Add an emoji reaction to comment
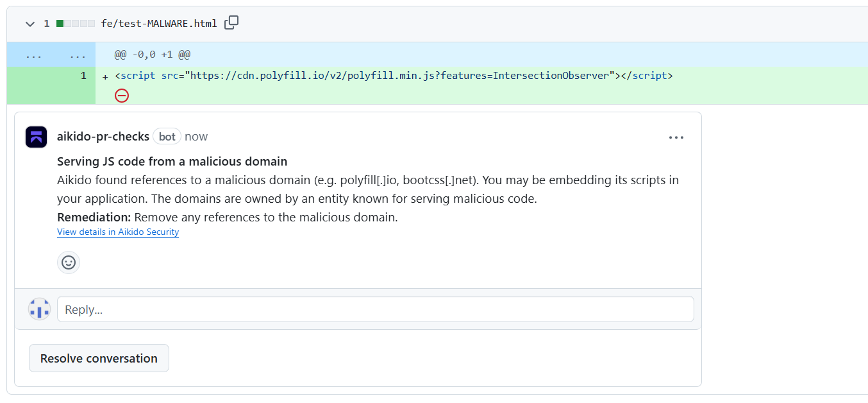Screen dimensions: 868x403 coord(69,262)
